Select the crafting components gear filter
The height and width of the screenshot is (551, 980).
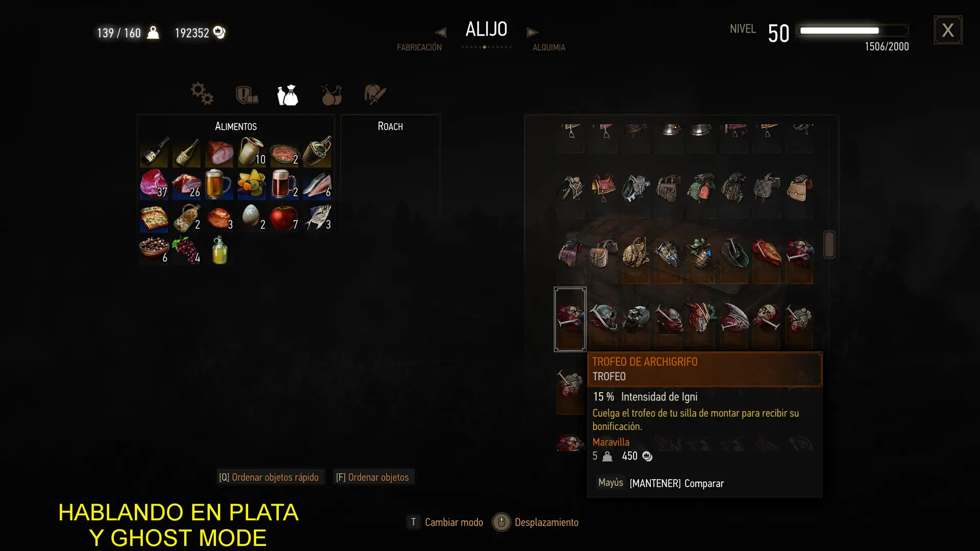(x=202, y=94)
